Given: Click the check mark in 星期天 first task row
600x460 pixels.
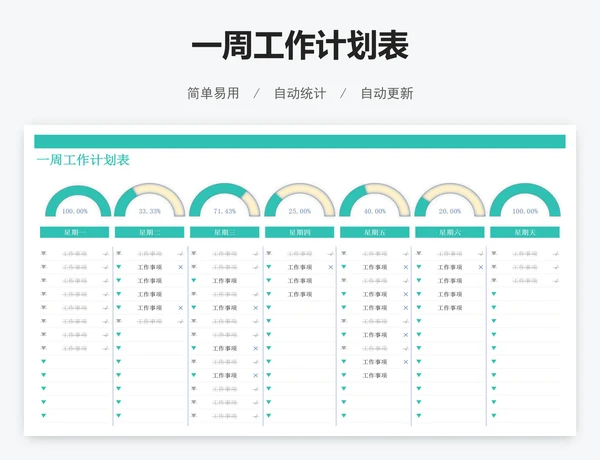Looking at the screenshot, I should tap(556, 254).
